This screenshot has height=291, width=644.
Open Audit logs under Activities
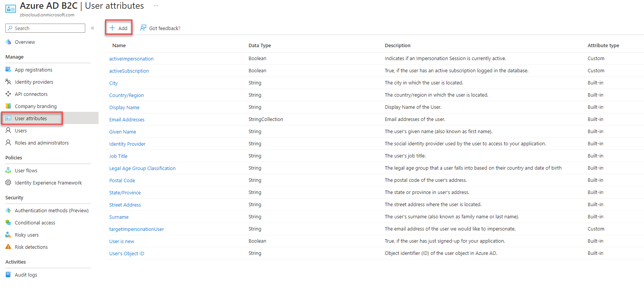(26, 275)
